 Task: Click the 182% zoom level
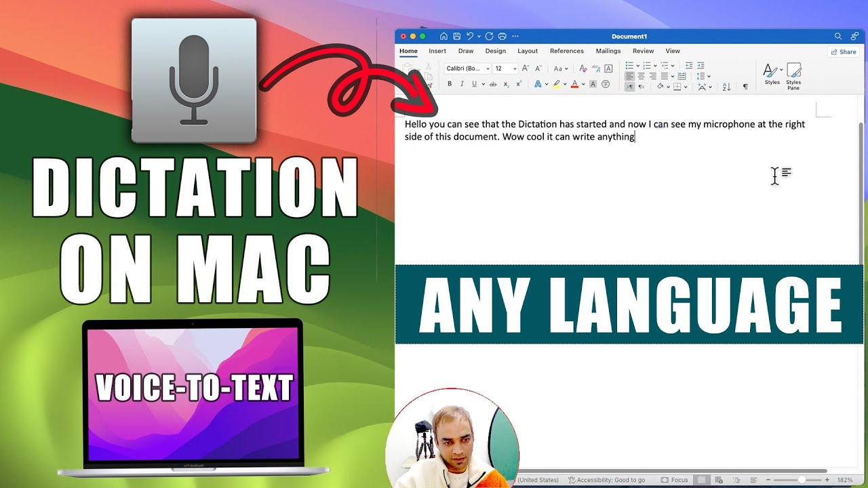[845, 480]
